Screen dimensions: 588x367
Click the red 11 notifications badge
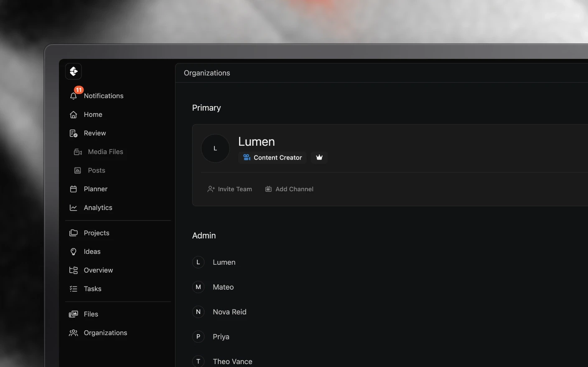pyautogui.click(x=79, y=90)
